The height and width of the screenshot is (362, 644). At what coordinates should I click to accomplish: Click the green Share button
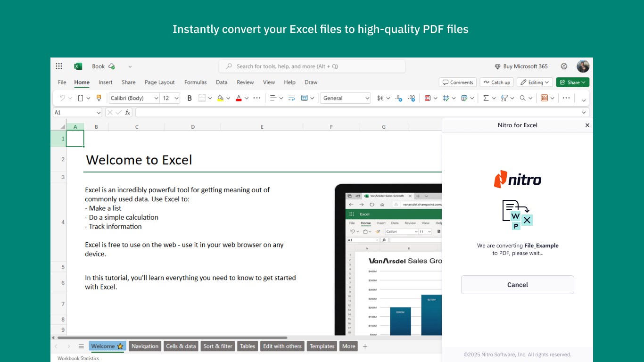[573, 82]
